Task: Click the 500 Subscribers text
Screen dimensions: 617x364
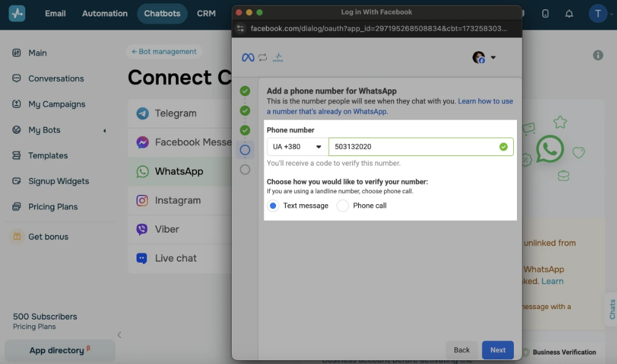Action: pos(45,316)
